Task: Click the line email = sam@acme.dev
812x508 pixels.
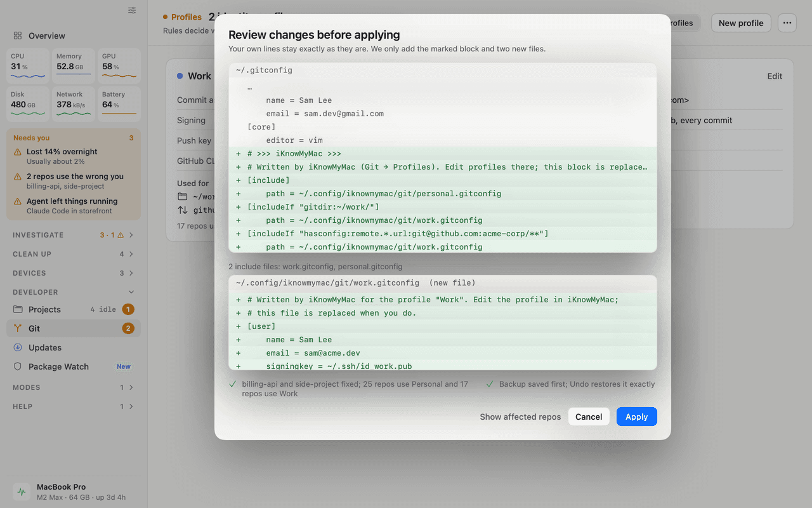Action: tap(443, 353)
